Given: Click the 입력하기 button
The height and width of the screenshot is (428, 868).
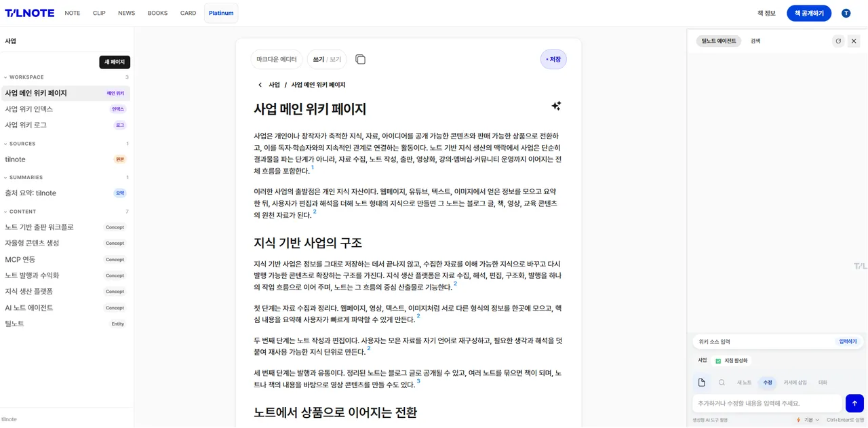Looking at the screenshot, I should point(848,342).
